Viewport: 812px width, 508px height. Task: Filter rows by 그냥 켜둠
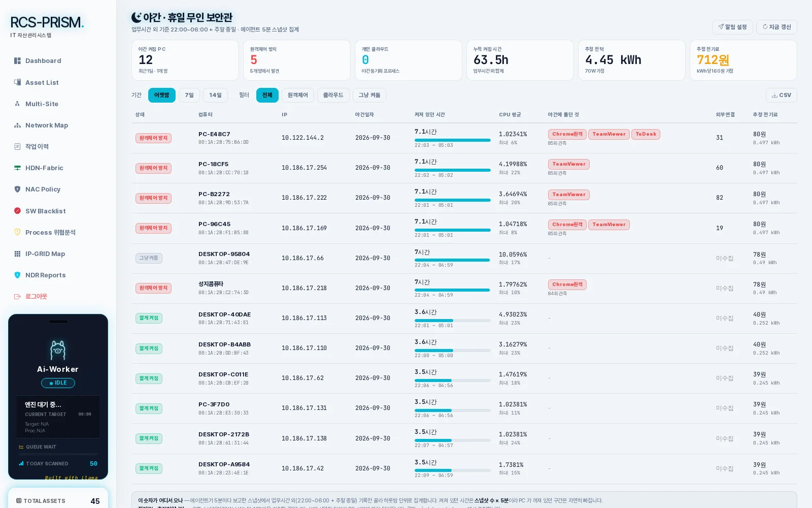(x=369, y=95)
